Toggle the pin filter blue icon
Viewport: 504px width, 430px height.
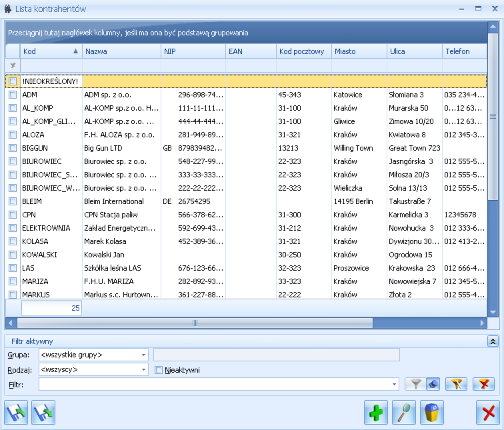(x=433, y=384)
